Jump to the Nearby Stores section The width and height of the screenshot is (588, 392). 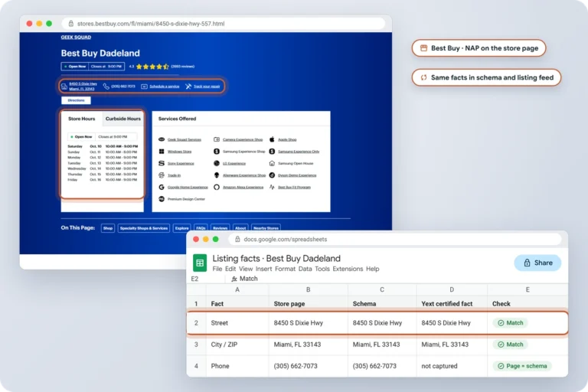click(x=266, y=228)
